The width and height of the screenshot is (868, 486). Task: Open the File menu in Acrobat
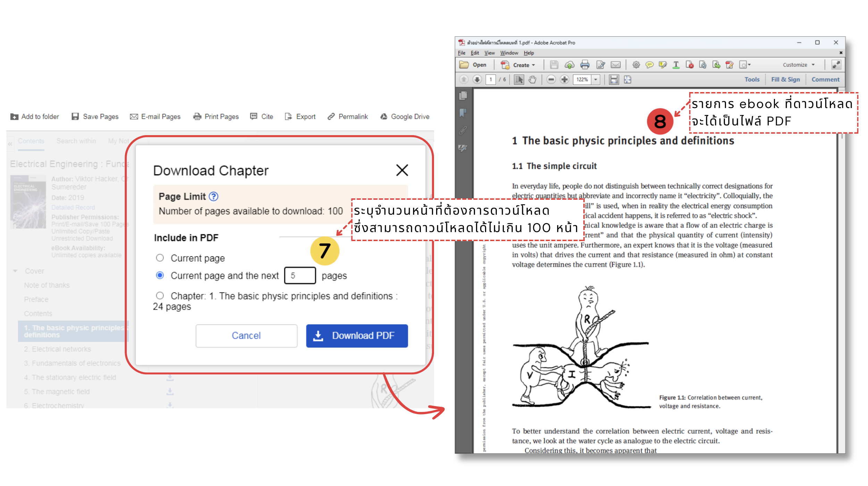click(461, 53)
